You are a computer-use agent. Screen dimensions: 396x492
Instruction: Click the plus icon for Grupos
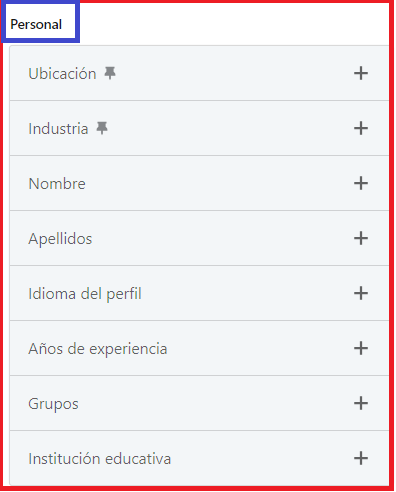(361, 403)
